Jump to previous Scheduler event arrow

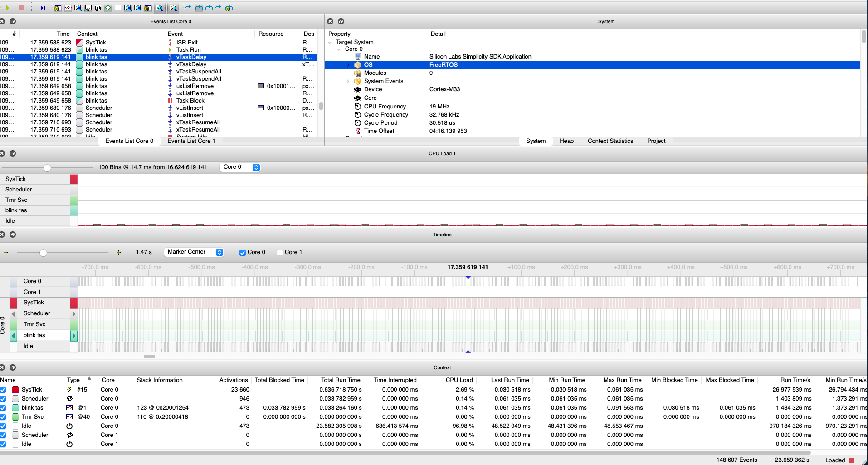(14, 313)
